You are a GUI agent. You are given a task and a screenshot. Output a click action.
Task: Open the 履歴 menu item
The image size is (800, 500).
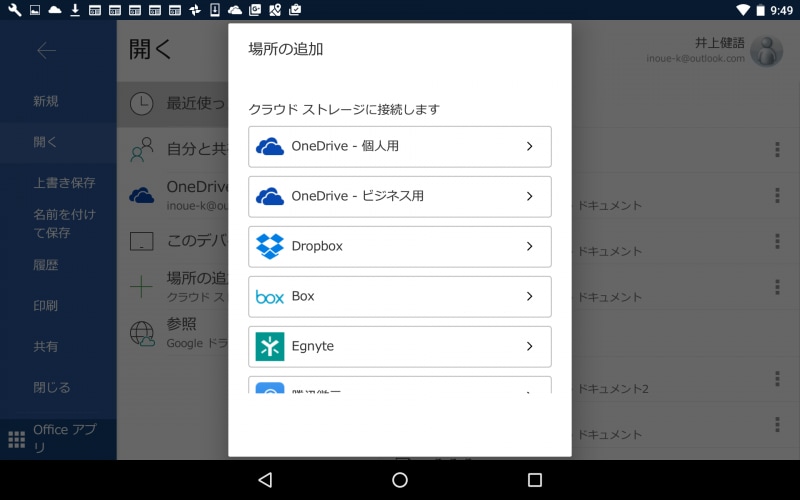click(46, 265)
